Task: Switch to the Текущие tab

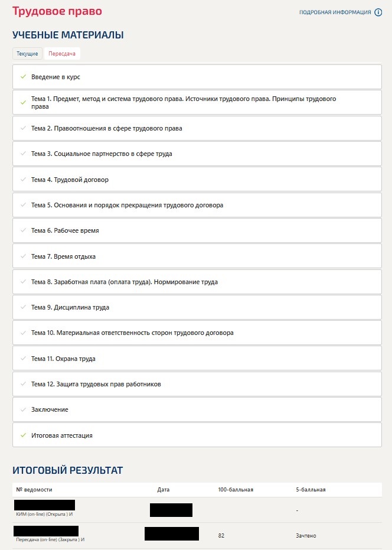Action: click(x=27, y=54)
